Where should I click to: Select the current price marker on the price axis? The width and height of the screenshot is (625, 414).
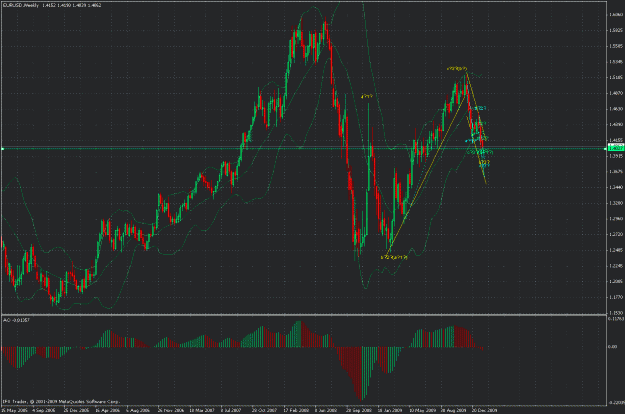pos(615,147)
